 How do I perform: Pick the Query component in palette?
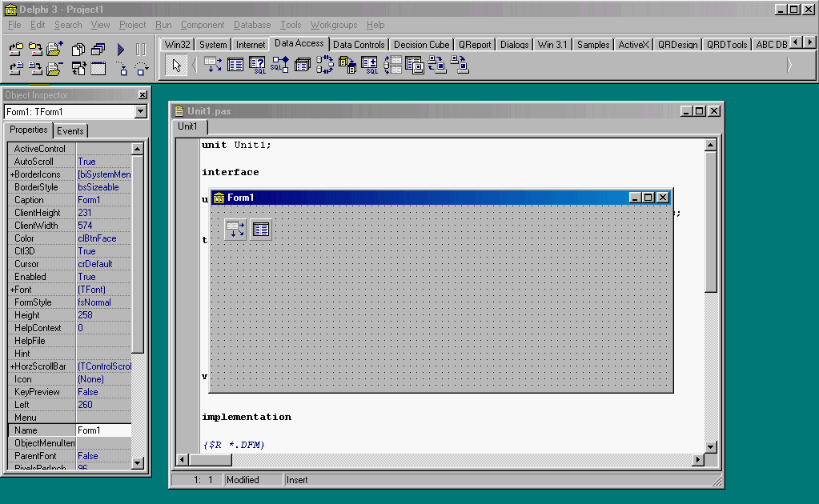[258, 65]
